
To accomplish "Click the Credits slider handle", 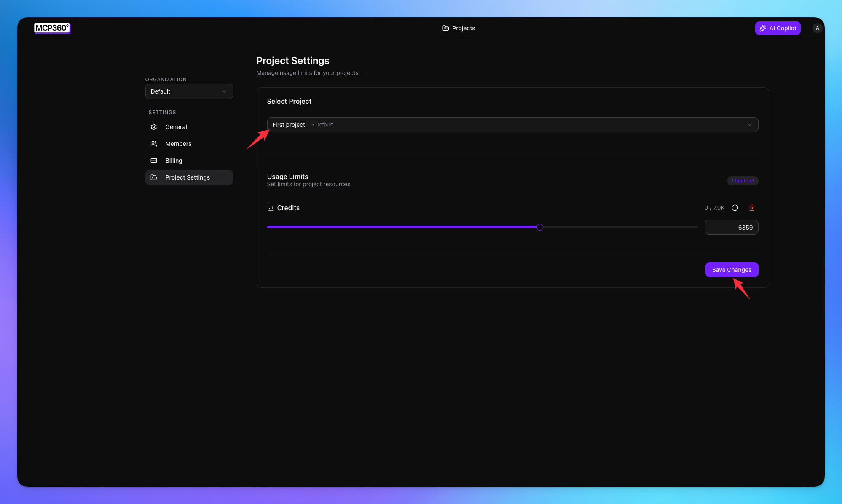I will pos(540,227).
